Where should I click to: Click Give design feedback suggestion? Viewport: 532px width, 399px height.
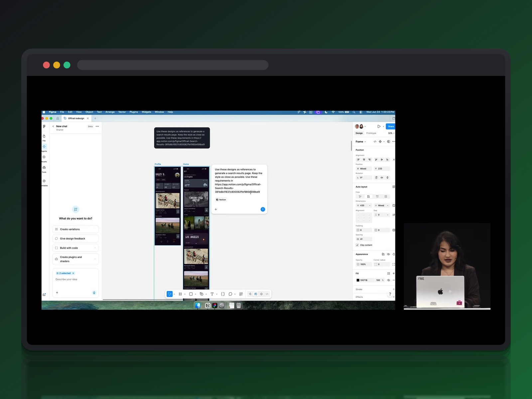tap(75, 238)
